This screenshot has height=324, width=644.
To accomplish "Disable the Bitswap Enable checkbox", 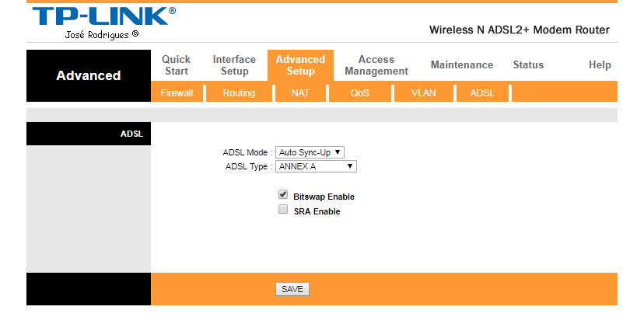I will (283, 196).
